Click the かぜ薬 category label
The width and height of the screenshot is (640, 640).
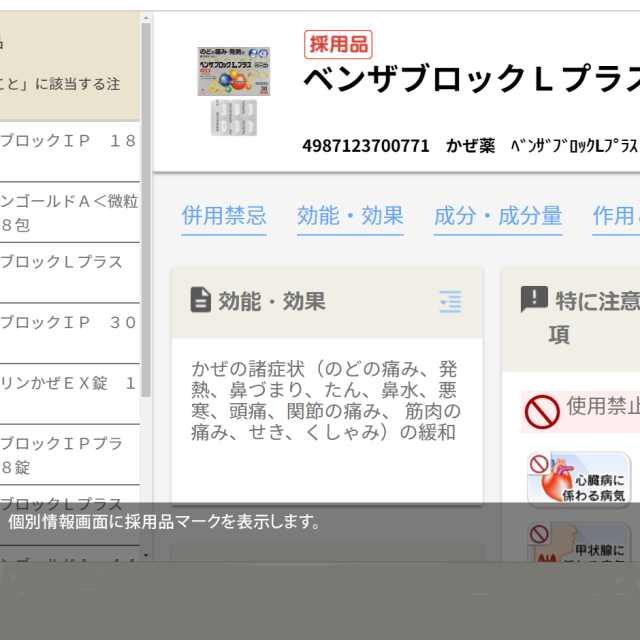click(x=471, y=146)
